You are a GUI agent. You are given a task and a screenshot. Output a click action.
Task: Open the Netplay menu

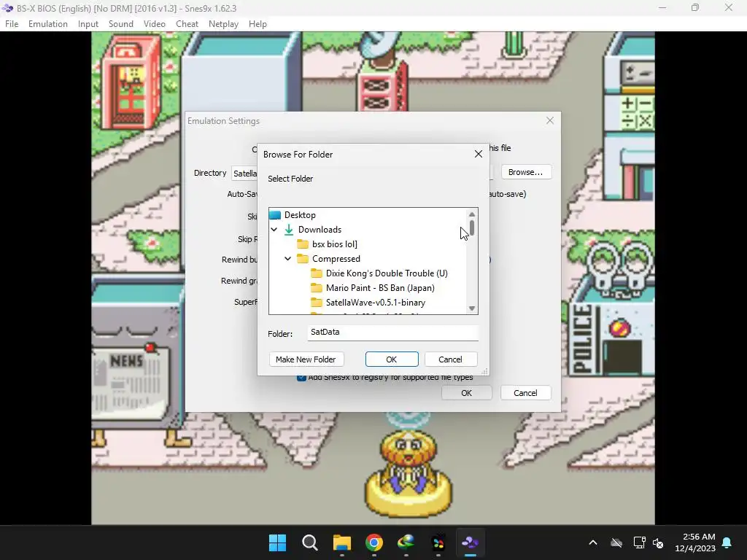tap(223, 24)
